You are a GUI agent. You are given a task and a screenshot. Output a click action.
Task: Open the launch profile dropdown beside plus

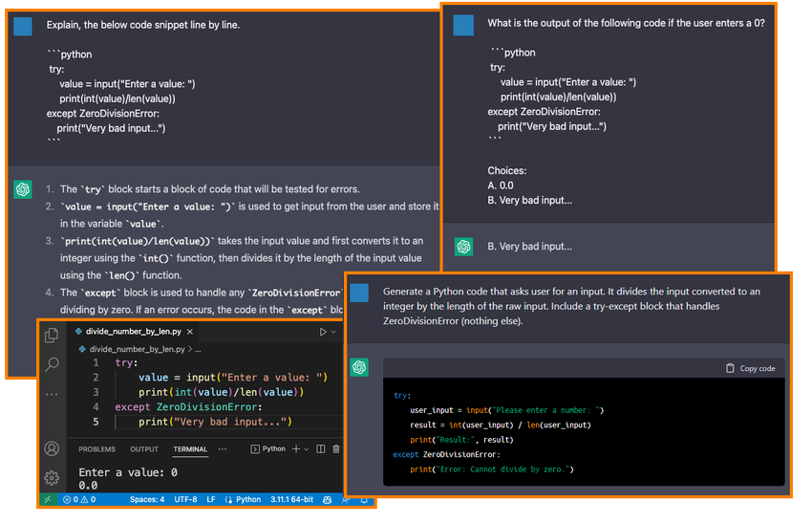[x=307, y=448]
